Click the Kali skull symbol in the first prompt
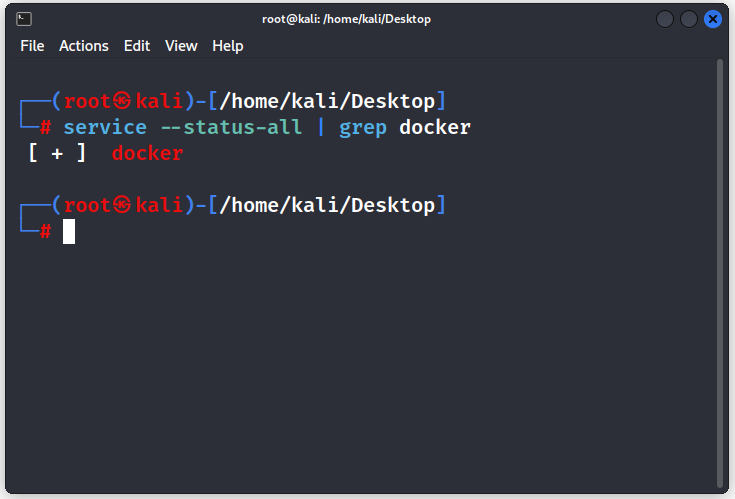Image resolution: width=735 pixels, height=499 pixels. (x=122, y=101)
